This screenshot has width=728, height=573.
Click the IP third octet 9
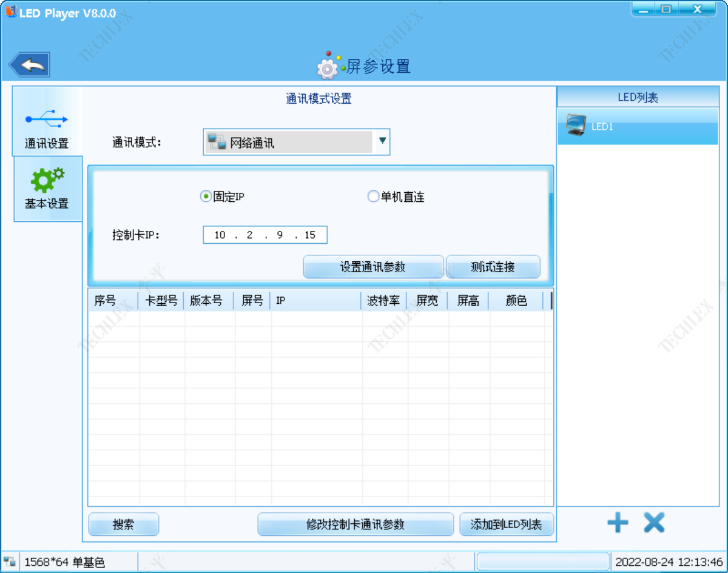click(x=280, y=235)
